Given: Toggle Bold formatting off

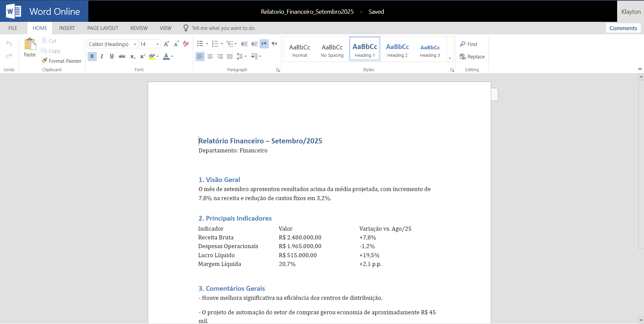Looking at the screenshot, I should (x=92, y=56).
